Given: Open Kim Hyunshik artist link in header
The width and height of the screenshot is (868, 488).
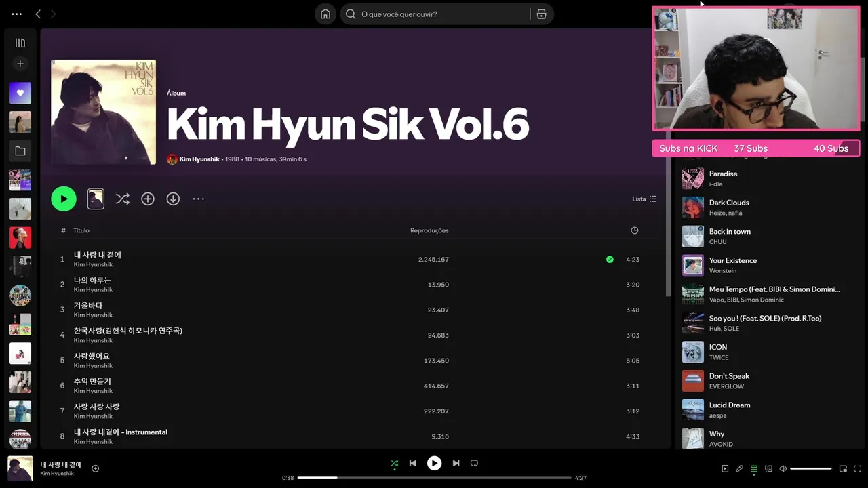Looking at the screenshot, I should [199, 159].
